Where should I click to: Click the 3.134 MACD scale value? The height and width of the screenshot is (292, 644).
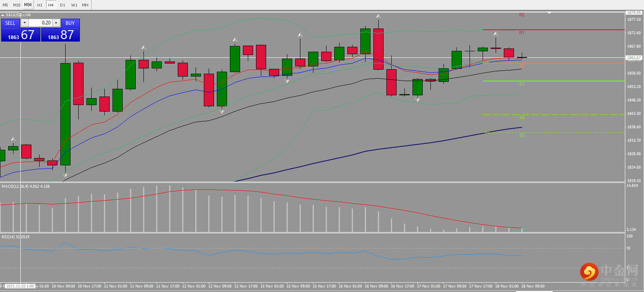(x=631, y=230)
